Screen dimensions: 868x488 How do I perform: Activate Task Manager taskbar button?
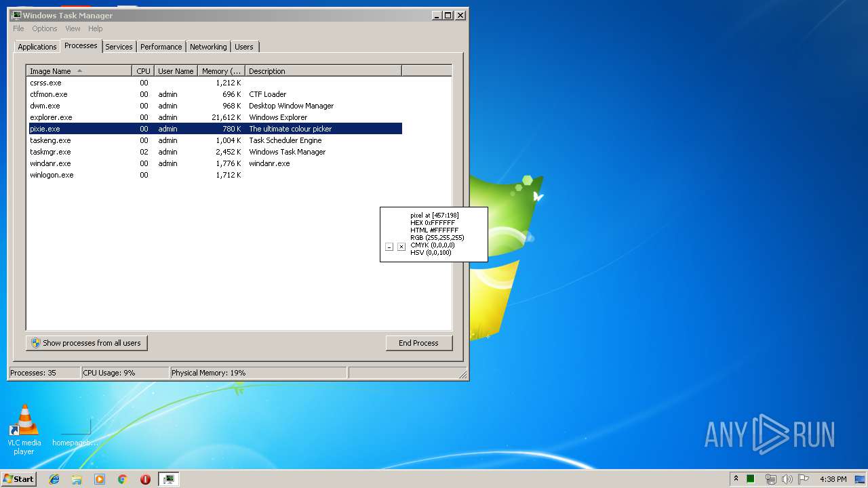click(168, 479)
